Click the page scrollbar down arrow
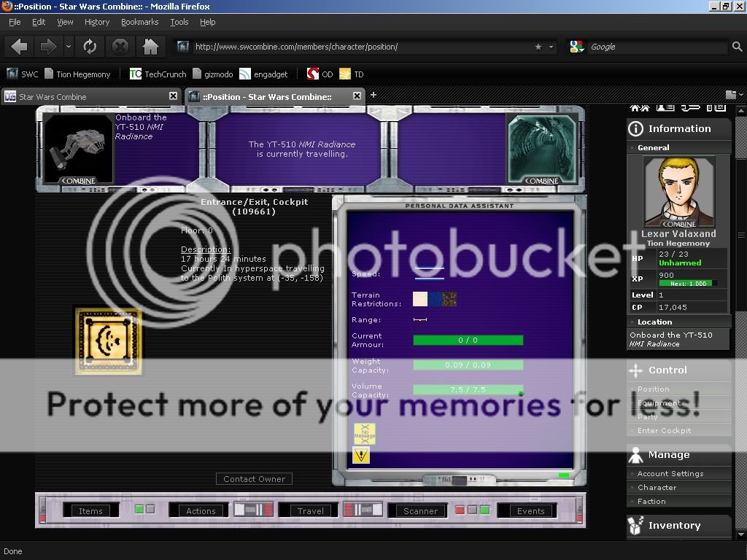 [x=741, y=534]
